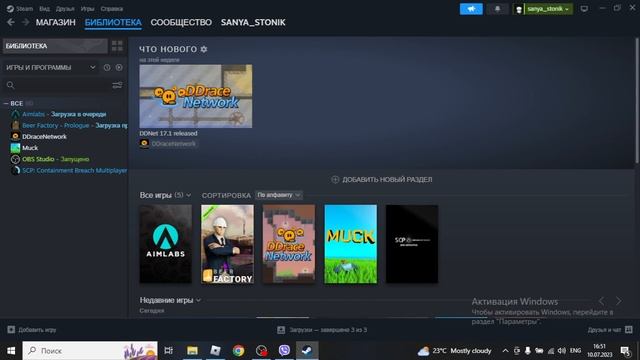
Task: Click the main content vertical scrollbar
Action: click(636, 100)
